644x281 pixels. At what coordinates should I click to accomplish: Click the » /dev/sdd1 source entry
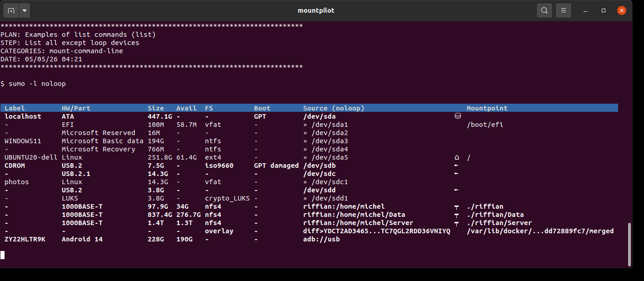pyautogui.click(x=325, y=198)
